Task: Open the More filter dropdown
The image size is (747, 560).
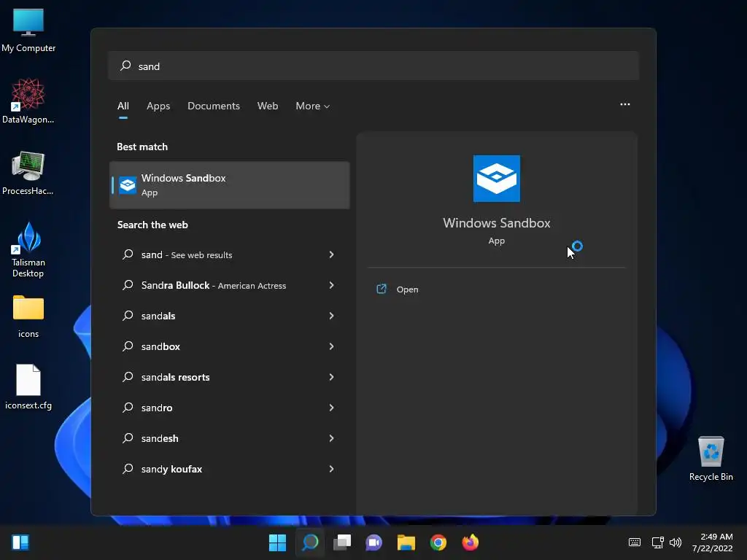Action: click(x=312, y=106)
